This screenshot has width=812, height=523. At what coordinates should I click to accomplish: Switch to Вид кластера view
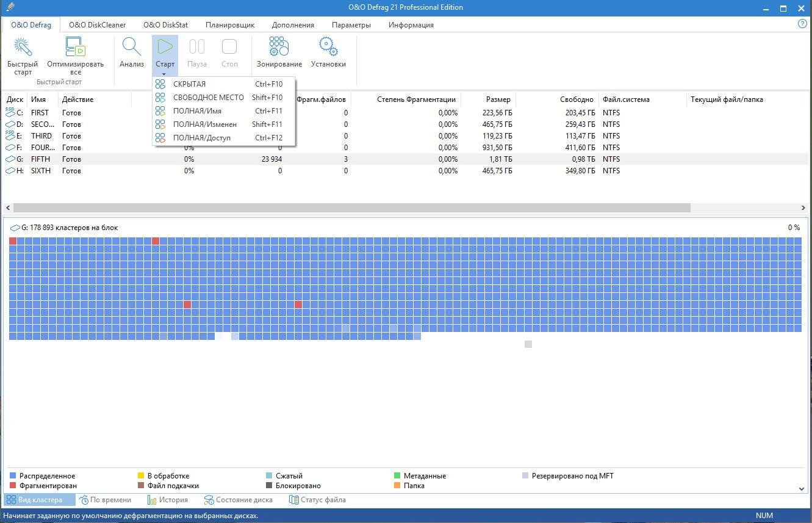[x=40, y=500]
